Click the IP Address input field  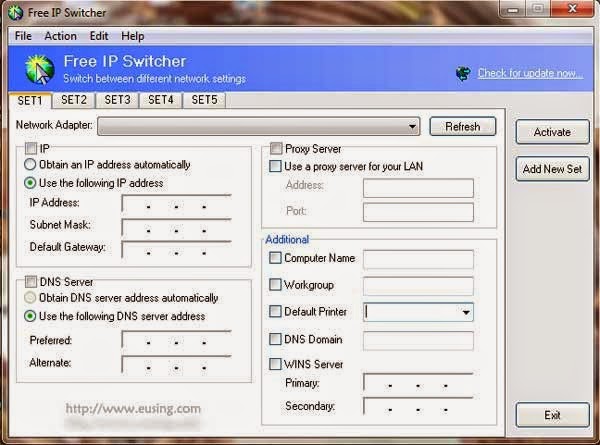click(x=176, y=203)
